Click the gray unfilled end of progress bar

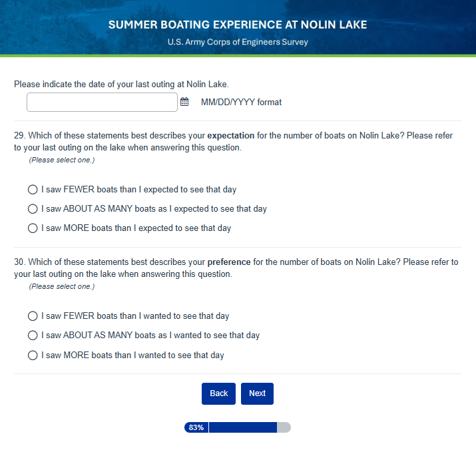284,427
